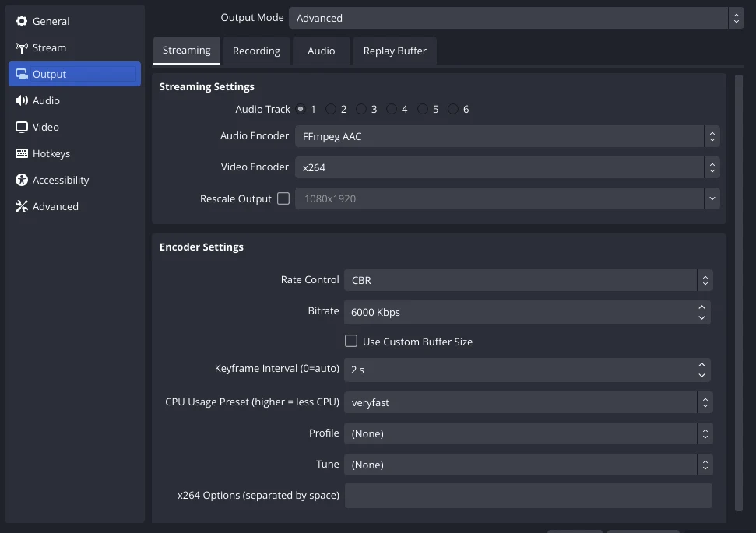The image size is (756, 533).
Task: Select audio track 6
Action: 452,109
